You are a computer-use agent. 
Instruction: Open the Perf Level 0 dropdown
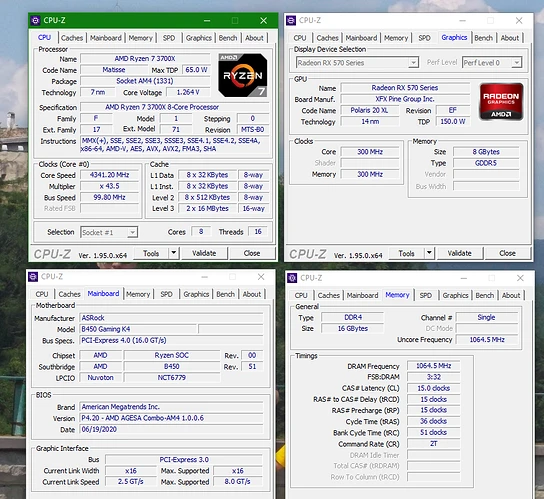[516, 63]
